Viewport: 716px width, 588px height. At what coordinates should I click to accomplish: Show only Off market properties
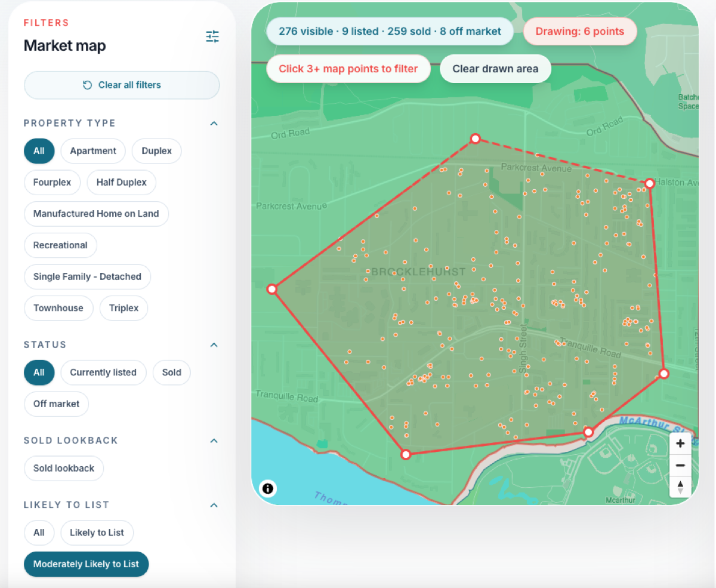[x=57, y=404]
